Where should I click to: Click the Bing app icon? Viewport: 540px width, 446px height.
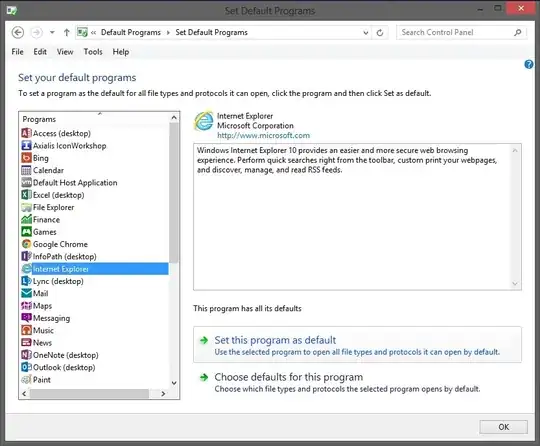[27, 158]
